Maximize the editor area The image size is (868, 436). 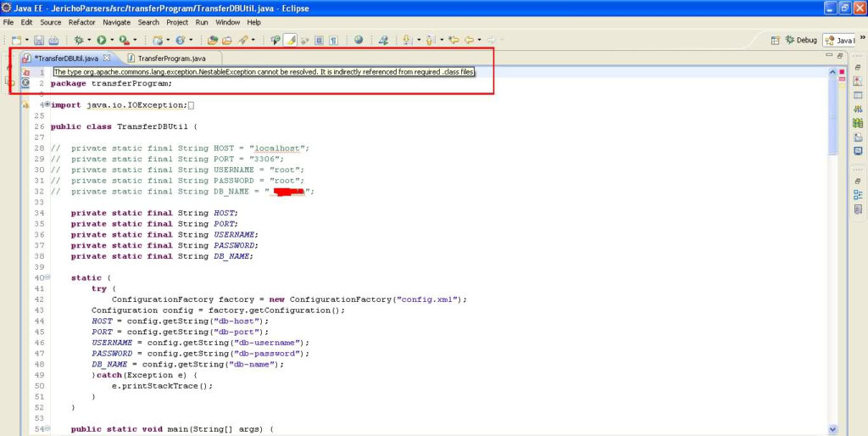click(x=840, y=56)
